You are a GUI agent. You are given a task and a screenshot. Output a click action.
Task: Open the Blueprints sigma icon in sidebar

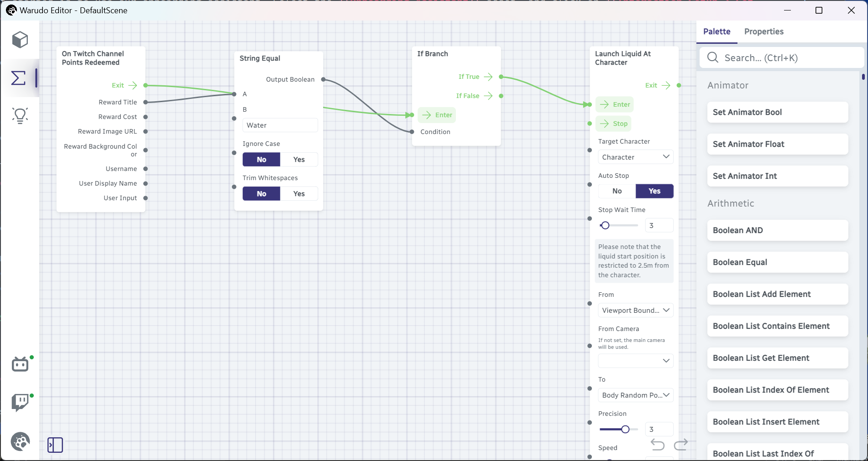click(18, 78)
